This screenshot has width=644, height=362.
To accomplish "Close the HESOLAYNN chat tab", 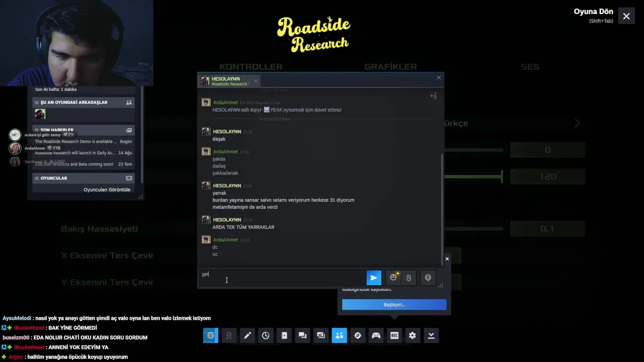I will pyautogui.click(x=255, y=81).
